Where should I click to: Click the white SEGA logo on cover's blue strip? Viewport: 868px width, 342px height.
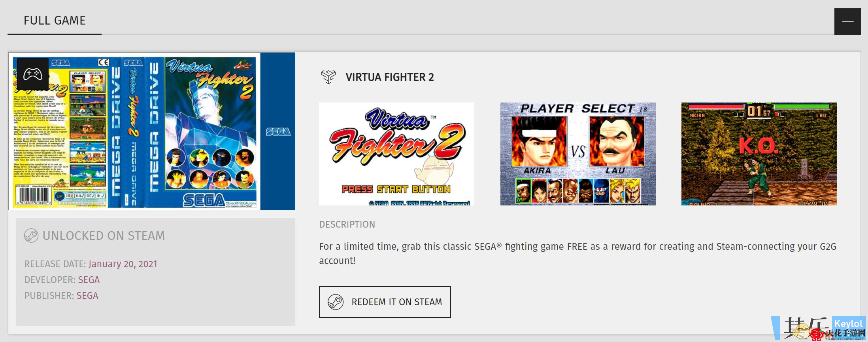click(x=278, y=132)
